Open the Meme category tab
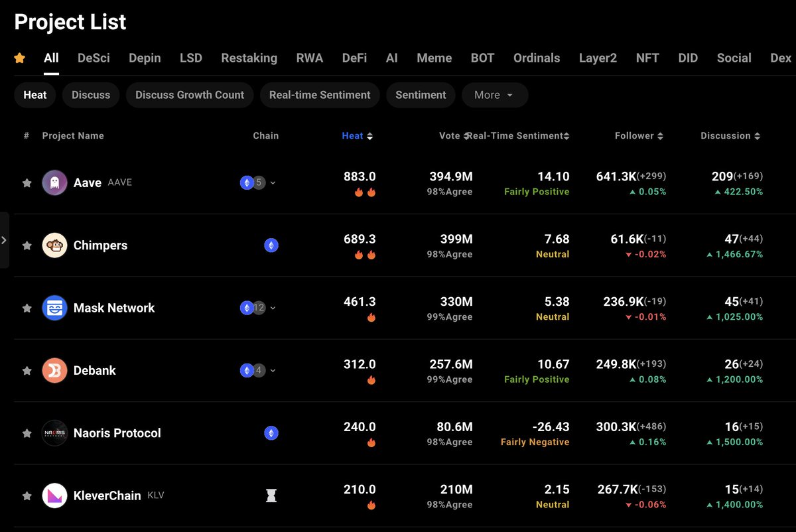Screen dimensions: 796x532 (x=434, y=58)
